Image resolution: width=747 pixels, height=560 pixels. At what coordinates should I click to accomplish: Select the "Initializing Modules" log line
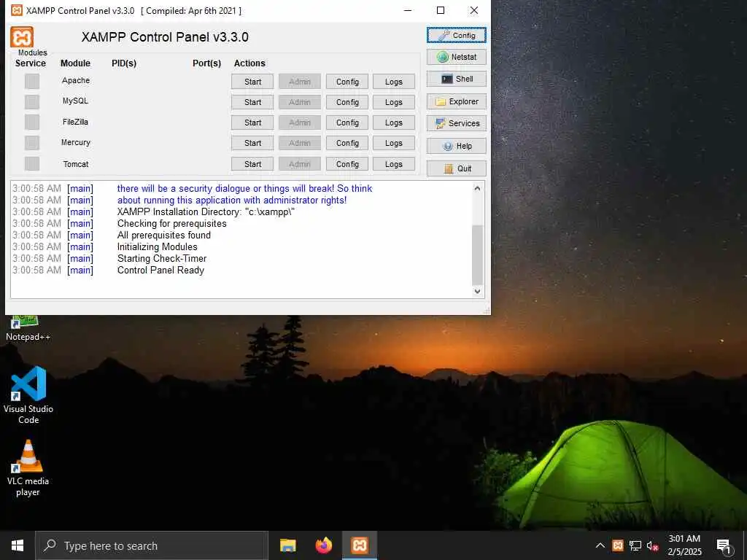(158, 246)
